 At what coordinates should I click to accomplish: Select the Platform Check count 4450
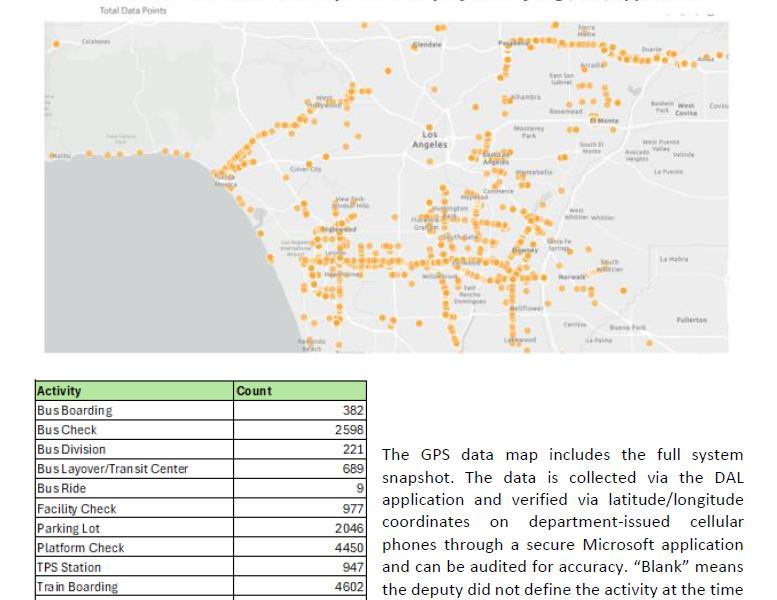pyautogui.click(x=347, y=548)
